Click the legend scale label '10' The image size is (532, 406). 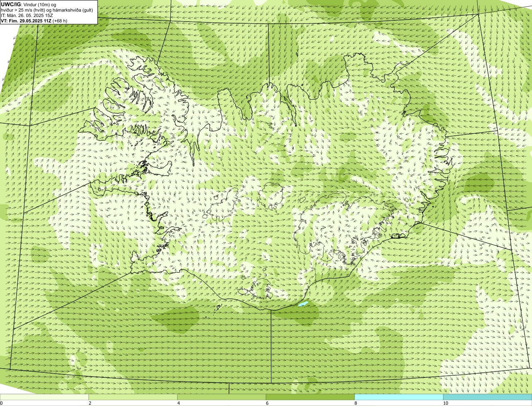click(446, 403)
